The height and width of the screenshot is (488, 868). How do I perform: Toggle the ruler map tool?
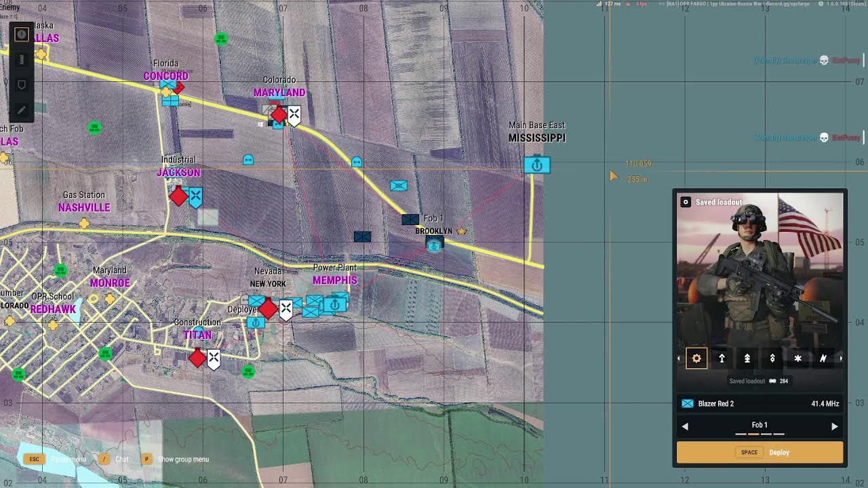[22, 60]
